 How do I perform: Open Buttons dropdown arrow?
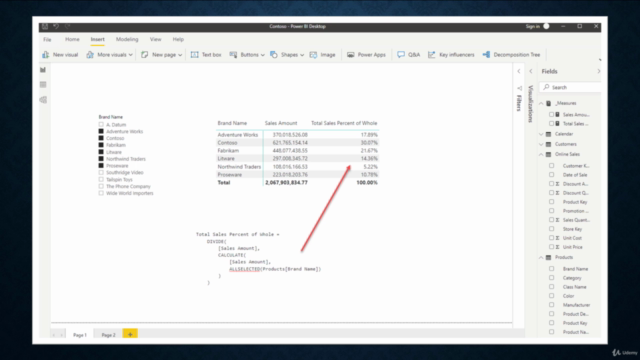262,55
